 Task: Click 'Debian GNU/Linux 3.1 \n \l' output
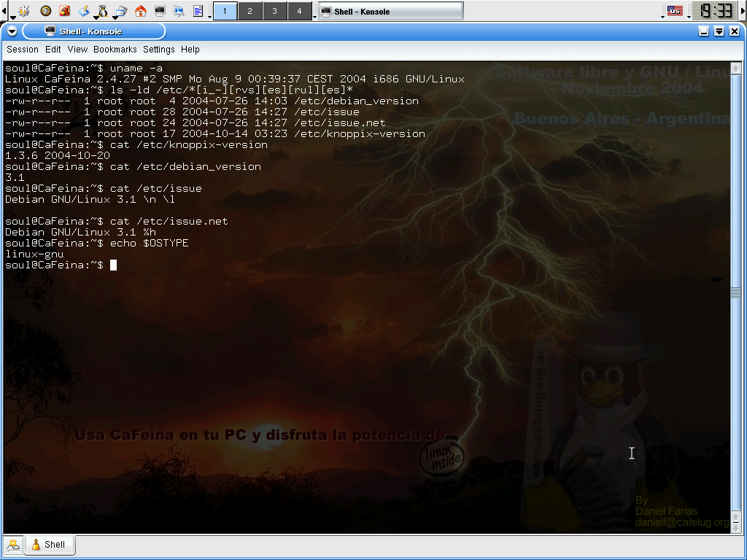coord(90,200)
